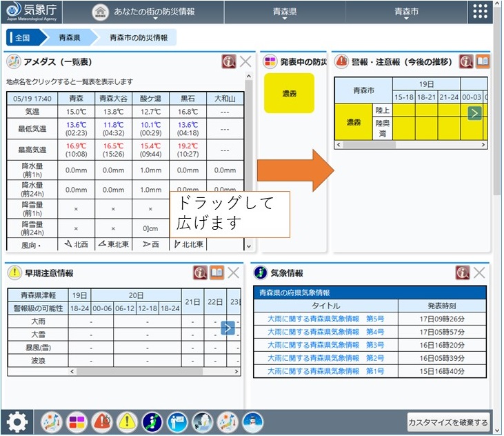
Task: Click the カスタマイズを破棄する button
Action: (448, 422)
